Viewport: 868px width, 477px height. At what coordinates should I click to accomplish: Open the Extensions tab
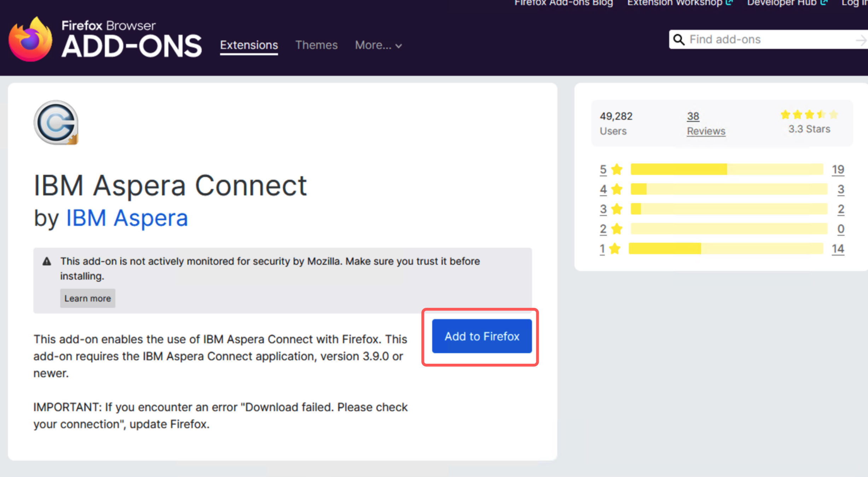pyautogui.click(x=249, y=45)
